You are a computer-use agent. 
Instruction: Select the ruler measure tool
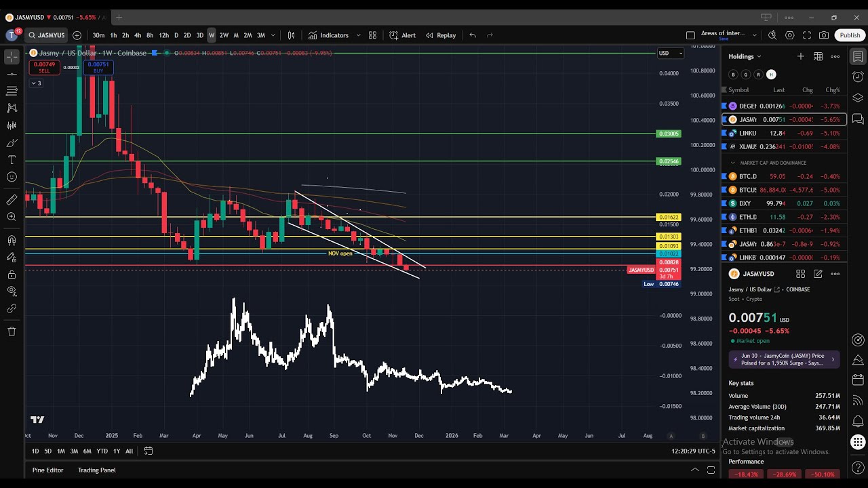pos(12,200)
